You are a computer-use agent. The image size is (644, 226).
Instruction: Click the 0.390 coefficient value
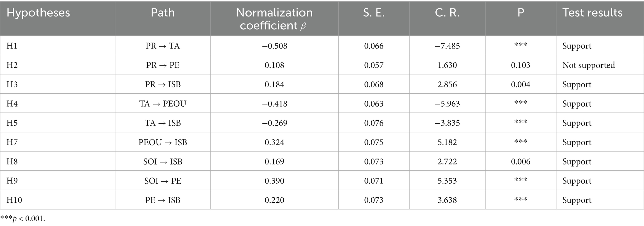pos(274,181)
